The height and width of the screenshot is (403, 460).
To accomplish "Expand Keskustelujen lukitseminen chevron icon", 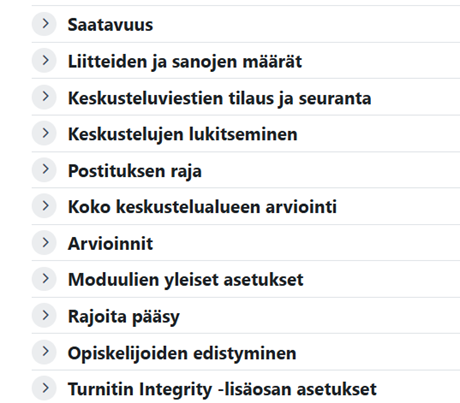I will pos(44,133).
